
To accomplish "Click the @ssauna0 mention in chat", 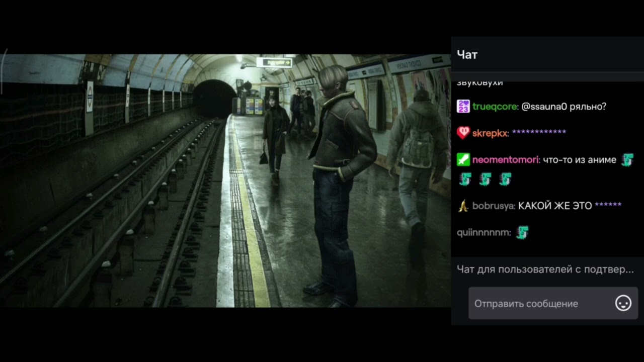I will 544,107.
